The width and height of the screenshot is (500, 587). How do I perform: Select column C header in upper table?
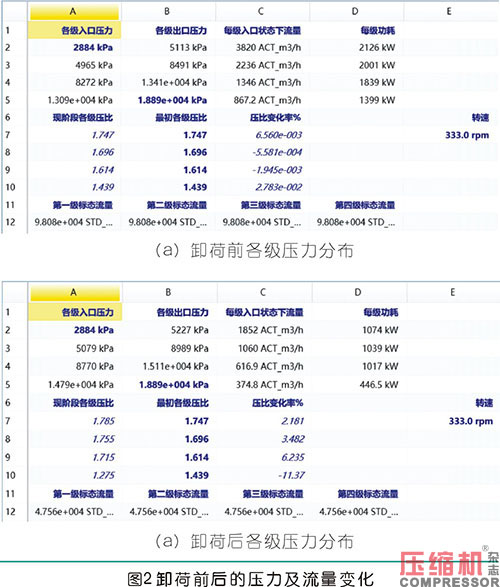(262, 12)
